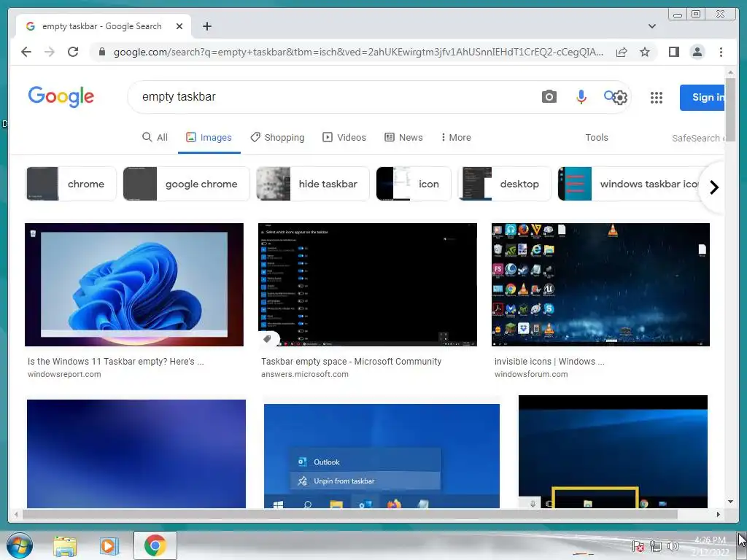Go to the Google homepage logo
This screenshot has width=747, height=560.
[x=61, y=97]
